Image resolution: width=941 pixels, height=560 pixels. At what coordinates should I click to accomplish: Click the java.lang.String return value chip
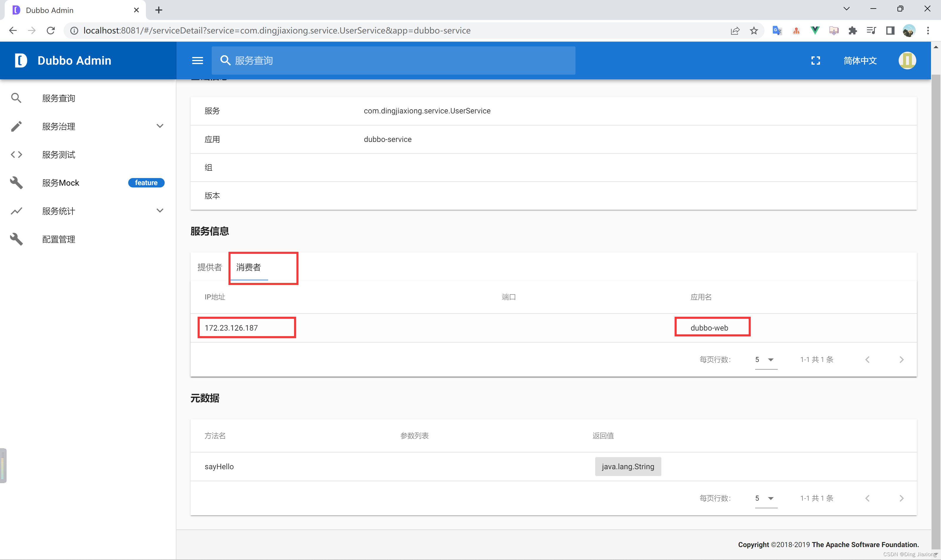[x=628, y=466]
